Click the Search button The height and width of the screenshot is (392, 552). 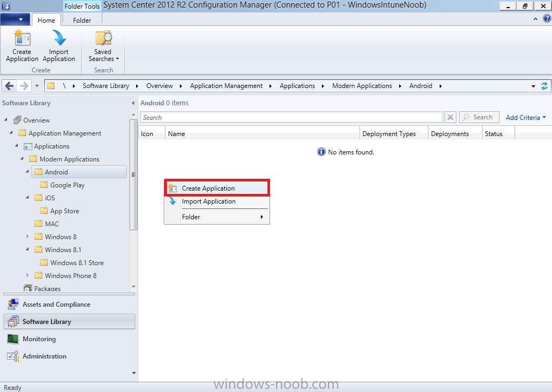[x=479, y=117]
